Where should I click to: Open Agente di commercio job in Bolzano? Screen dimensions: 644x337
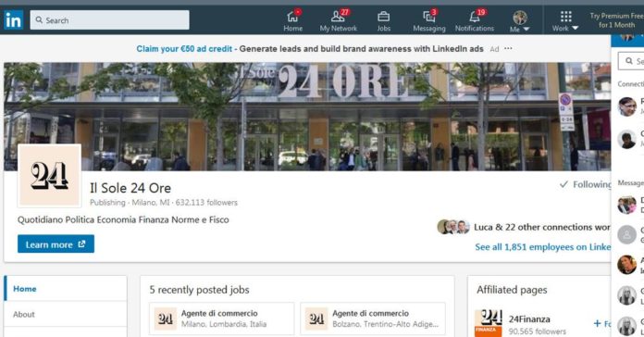tap(373, 318)
